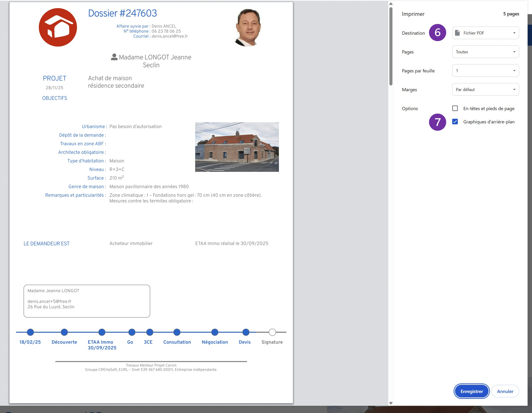Select the Négociation timeline dot

click(215, 332)
